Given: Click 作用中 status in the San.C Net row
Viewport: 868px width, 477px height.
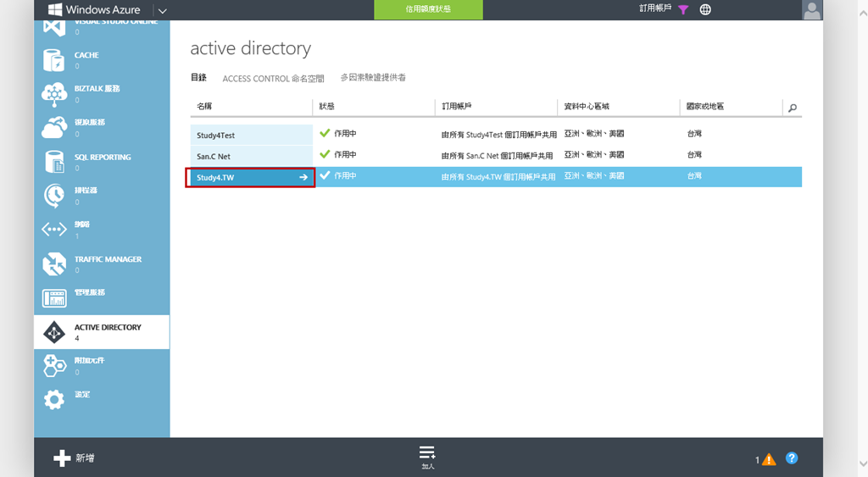Looking at the screenshot, I should pyautogui.click(x=346, y=154).
